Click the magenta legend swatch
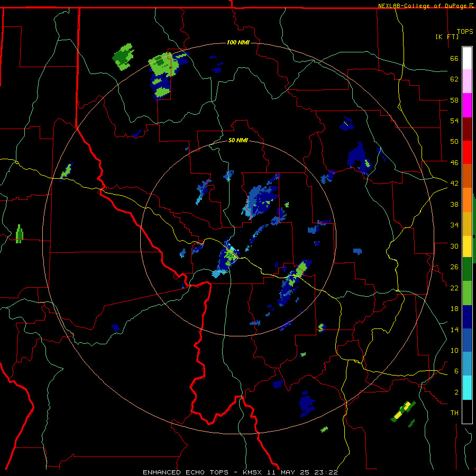This screenshot has width=476, height=476. [467, 105]
